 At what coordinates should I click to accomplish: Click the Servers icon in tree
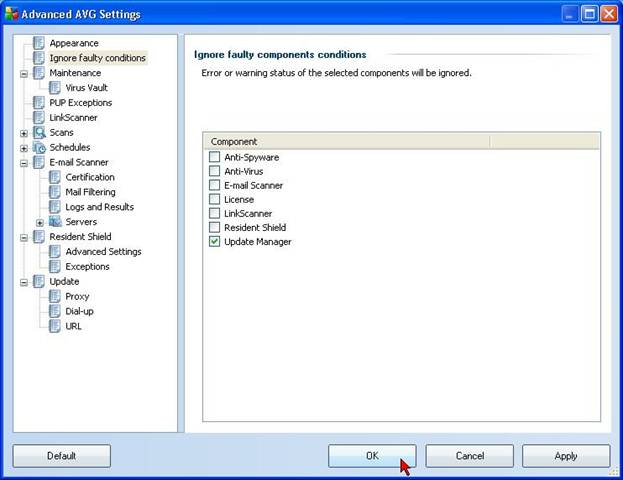point(55,222)
